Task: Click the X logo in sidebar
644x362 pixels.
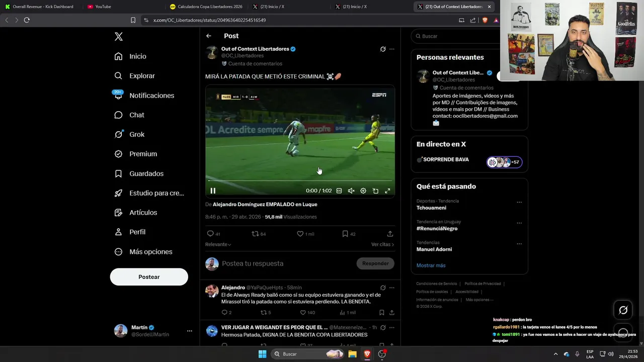Action: point(119,37)
